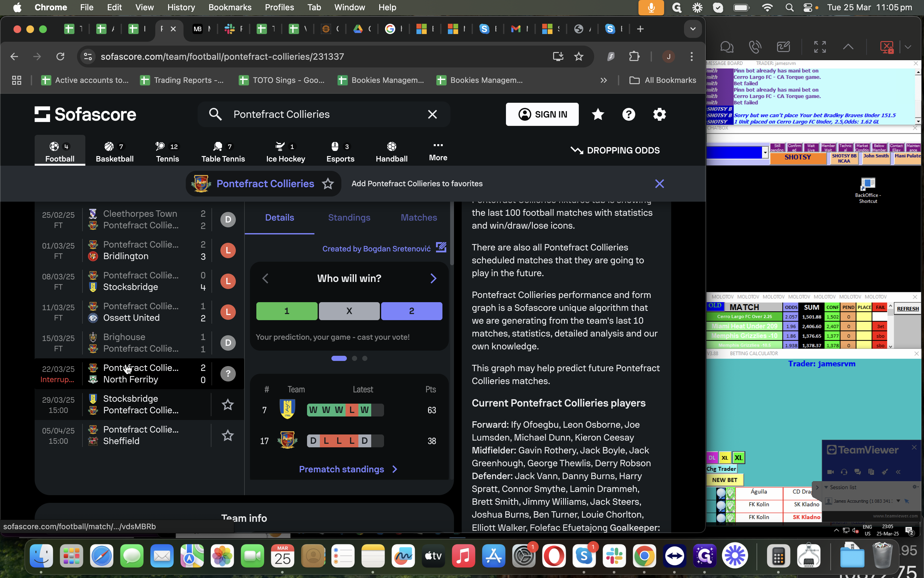The width and height of the screenshot is (924, 578).
Task: Go to next prediction with right chevron
Action: [433, 278]
